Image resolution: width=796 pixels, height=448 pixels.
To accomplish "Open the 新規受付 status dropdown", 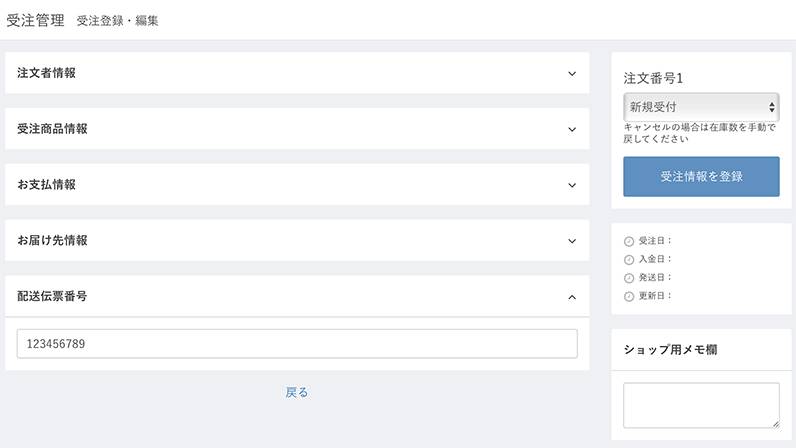I will tap(701, 107).
